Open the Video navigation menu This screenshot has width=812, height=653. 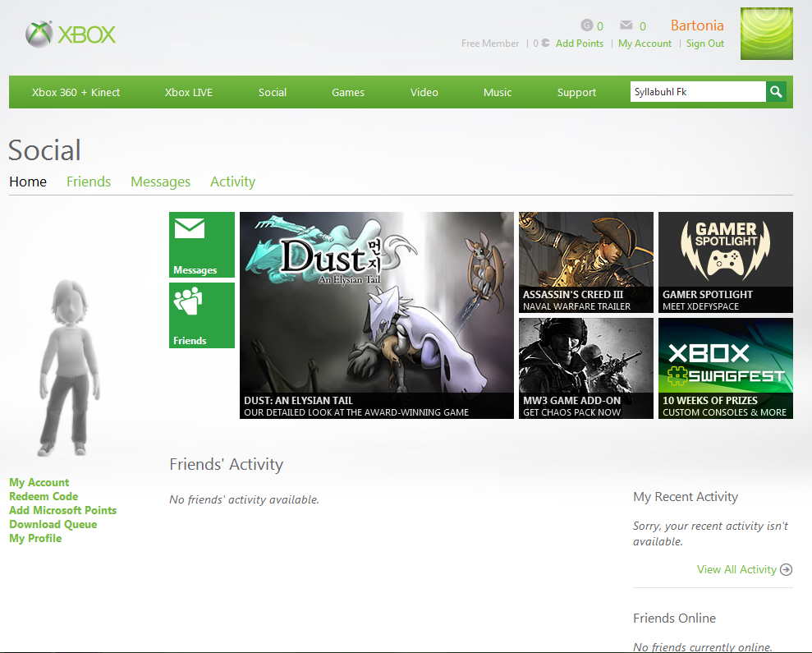[x=424, y=92]
